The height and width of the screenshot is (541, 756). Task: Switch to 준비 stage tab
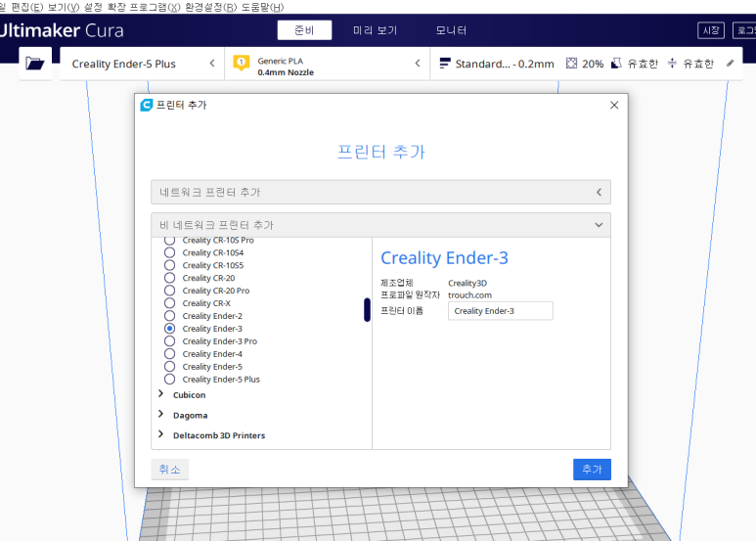pos(304,30)
